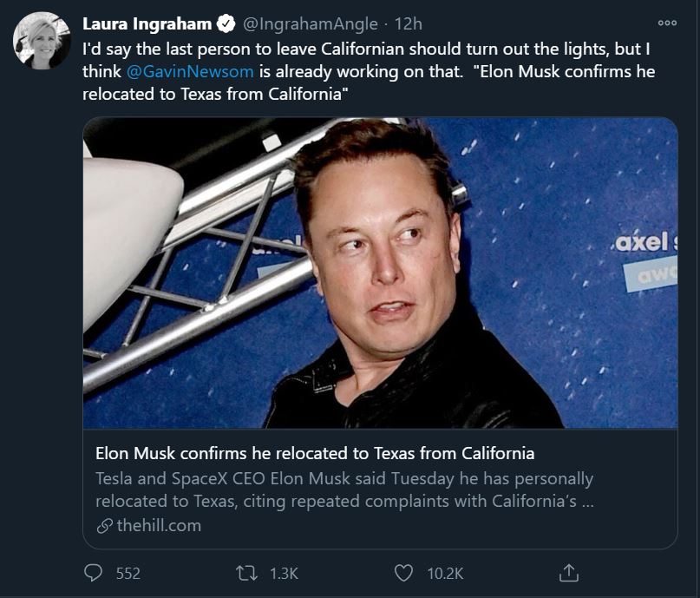Click the verified checkmark badge
This screenshot has width=700, height=598.
[226, 23]
